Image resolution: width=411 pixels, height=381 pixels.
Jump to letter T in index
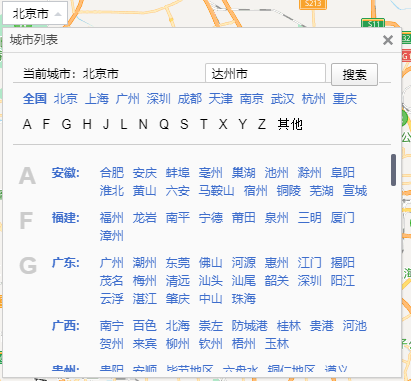pos(203,124)
